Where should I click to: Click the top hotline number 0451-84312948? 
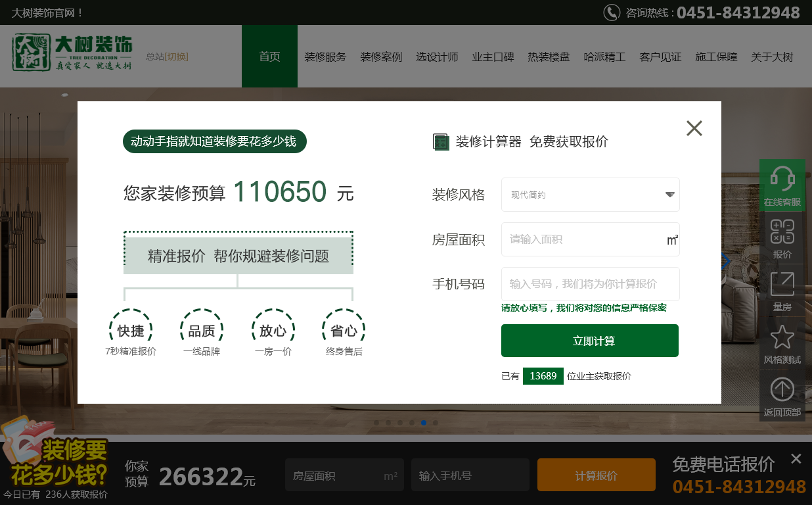coord(738,12)
